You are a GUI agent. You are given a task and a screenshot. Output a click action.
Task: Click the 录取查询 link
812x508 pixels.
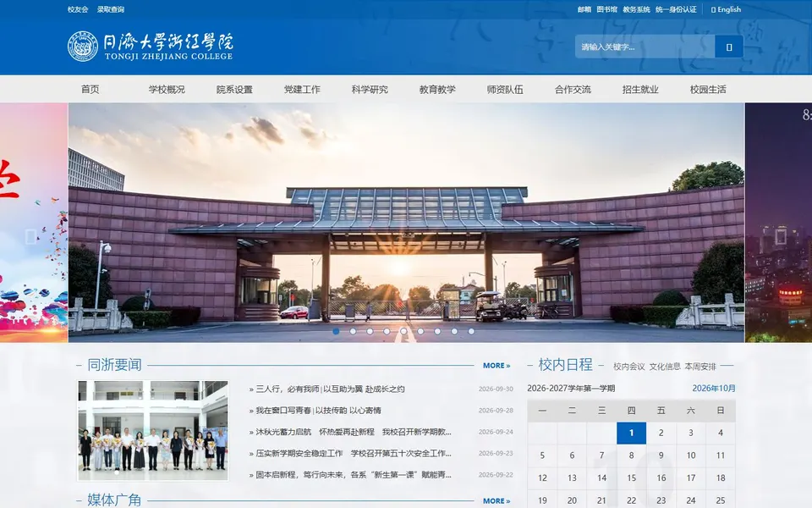pos(111,9)
